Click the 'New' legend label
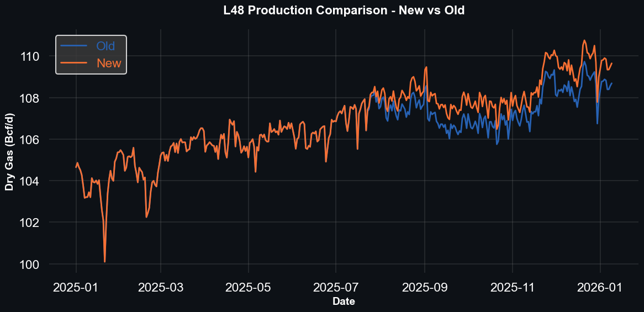The width and height of the screenshot is (644, 312). [109, 63]
